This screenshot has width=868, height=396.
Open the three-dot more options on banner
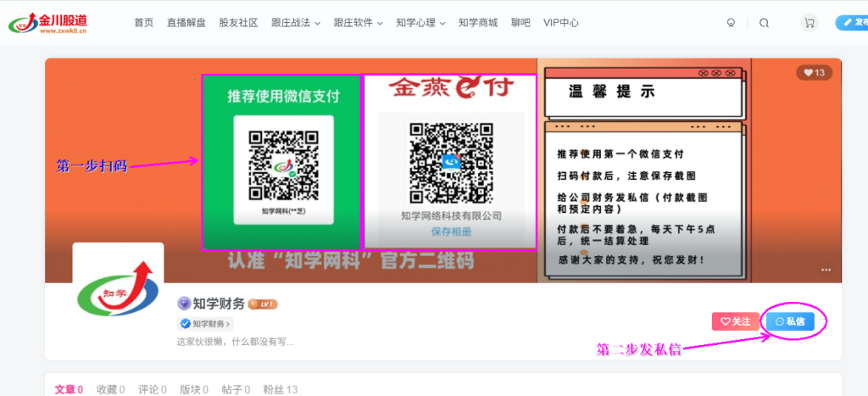point(826,270)
